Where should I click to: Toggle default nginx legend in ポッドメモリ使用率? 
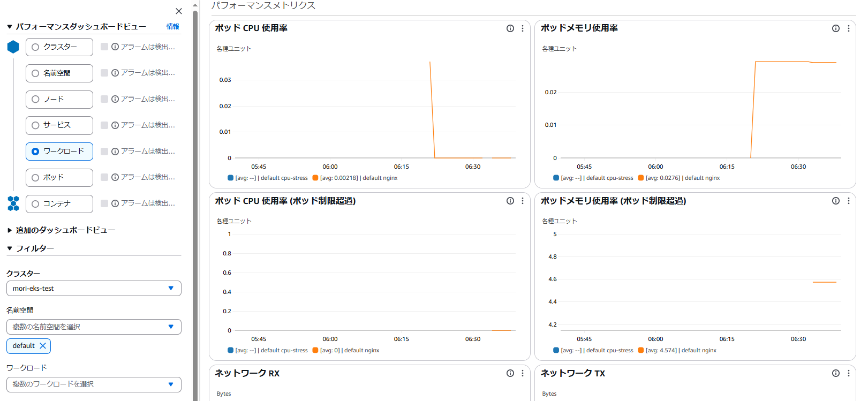pyautogui.click(x=679, y=178)
